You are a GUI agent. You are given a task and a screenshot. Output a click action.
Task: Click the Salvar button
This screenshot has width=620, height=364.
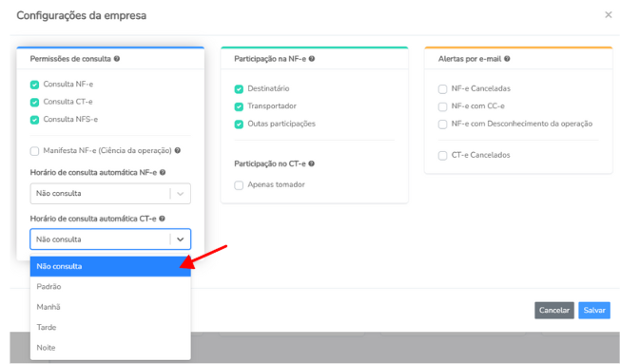[594, 310]
